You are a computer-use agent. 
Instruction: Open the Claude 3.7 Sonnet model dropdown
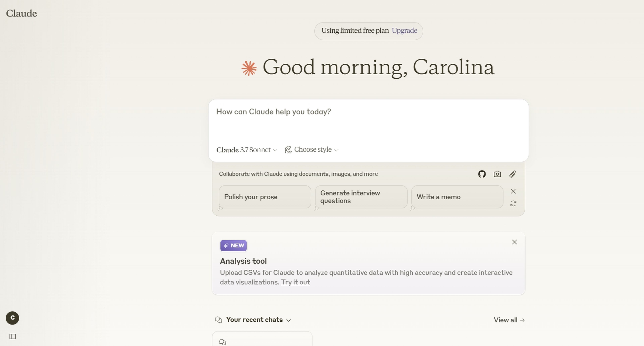pyautogui.click(x=247, y=150)
